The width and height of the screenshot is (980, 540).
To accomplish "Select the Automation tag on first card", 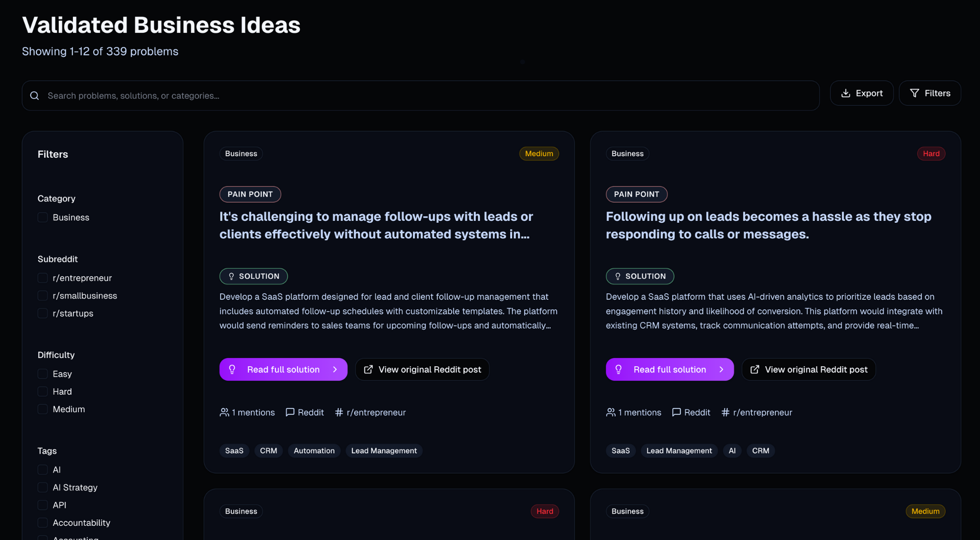I will coord(314,450).
